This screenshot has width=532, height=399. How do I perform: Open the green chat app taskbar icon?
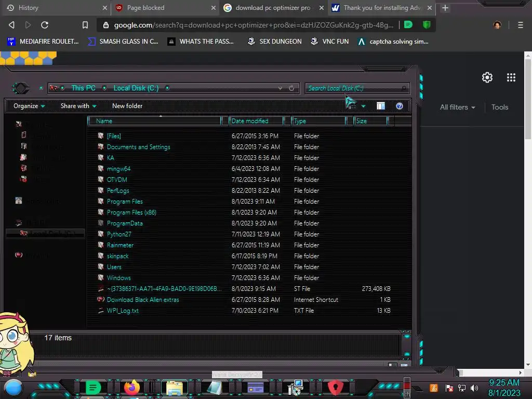tap(93, 388)
